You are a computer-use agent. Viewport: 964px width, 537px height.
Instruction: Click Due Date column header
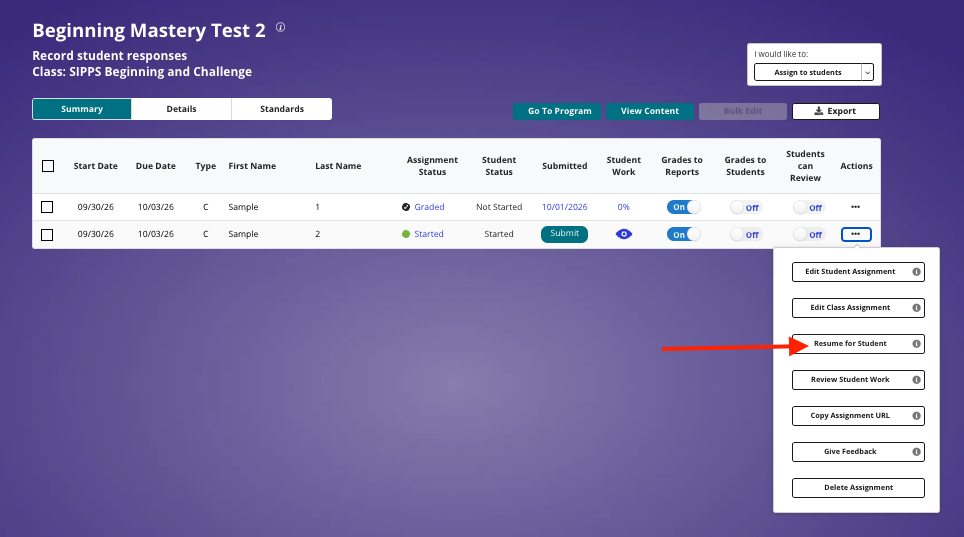point(156,166)
